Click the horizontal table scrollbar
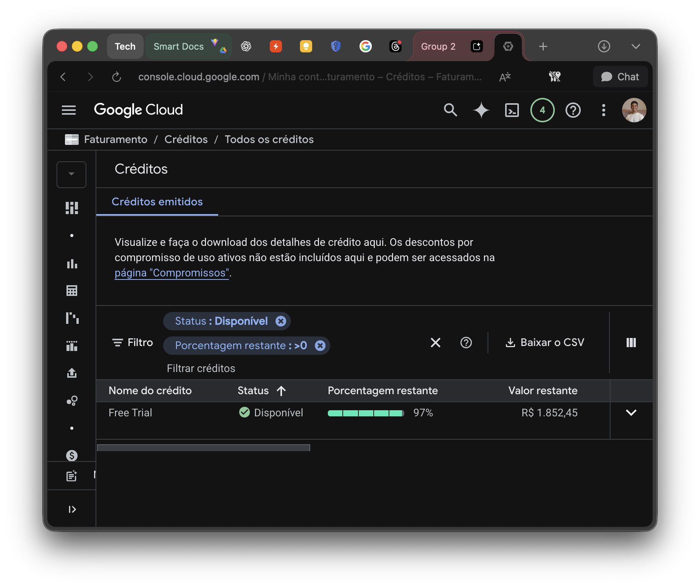The height and width of the screenshot is (588, 700). tap(204, 448)
